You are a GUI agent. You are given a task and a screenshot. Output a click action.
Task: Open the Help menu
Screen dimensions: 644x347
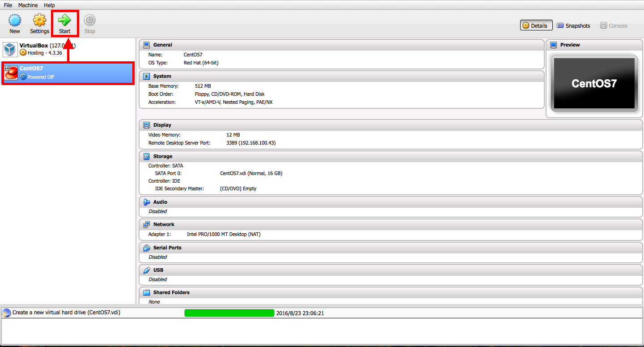(x=49, y=5)
